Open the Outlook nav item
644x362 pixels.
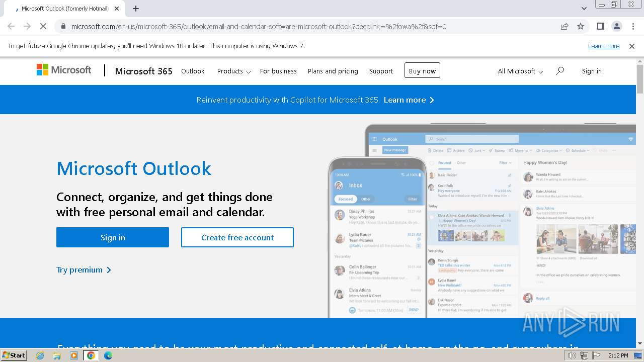coord(193,71)
